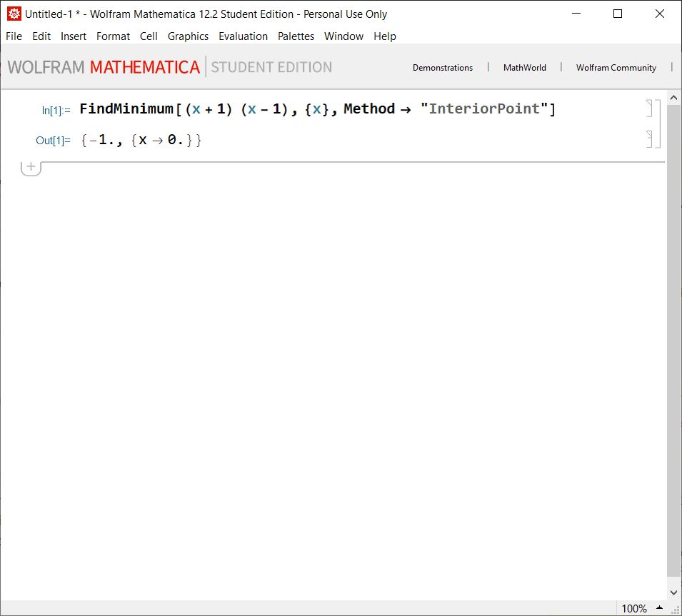Screen dimensions: 682x616
Task: Open the Palettes menu
Action: (296, 36)
